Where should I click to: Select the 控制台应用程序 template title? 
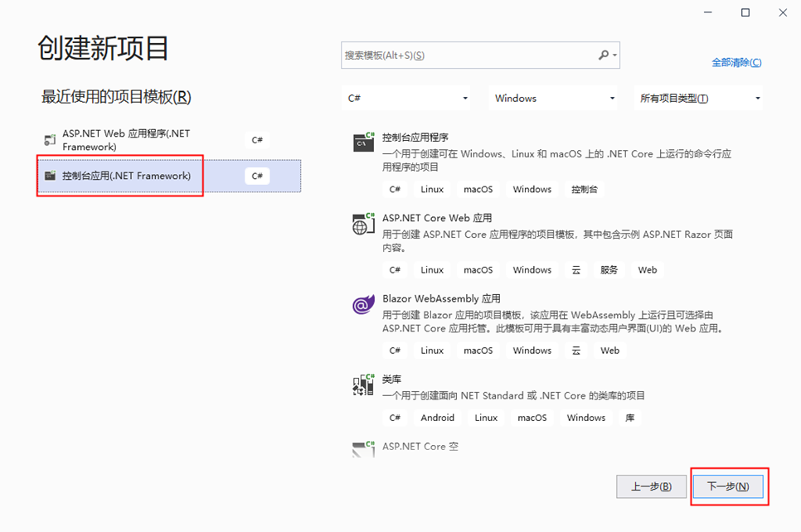click(415, 138)
